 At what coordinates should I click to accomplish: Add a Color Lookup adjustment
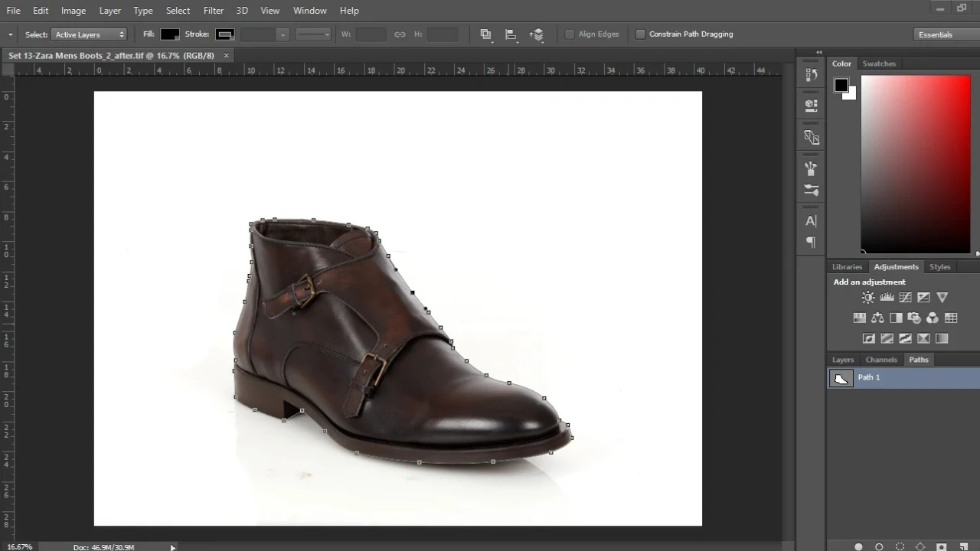(x=951, y=318)
